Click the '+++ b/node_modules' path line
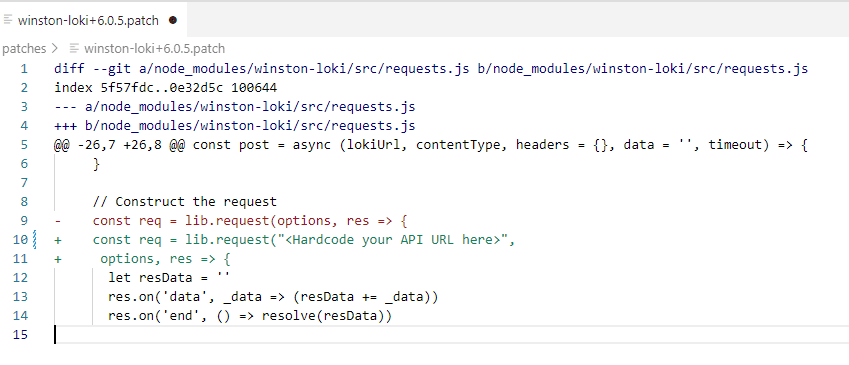 (x=235, y=126)
